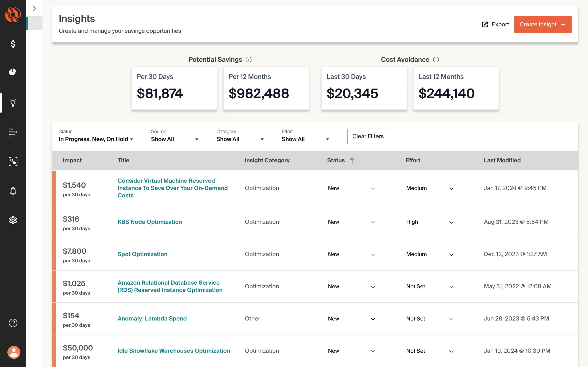Select the lightbulb Insights sidebar icon
This screenshot has width=588, height=367.
tap(13, 103)
